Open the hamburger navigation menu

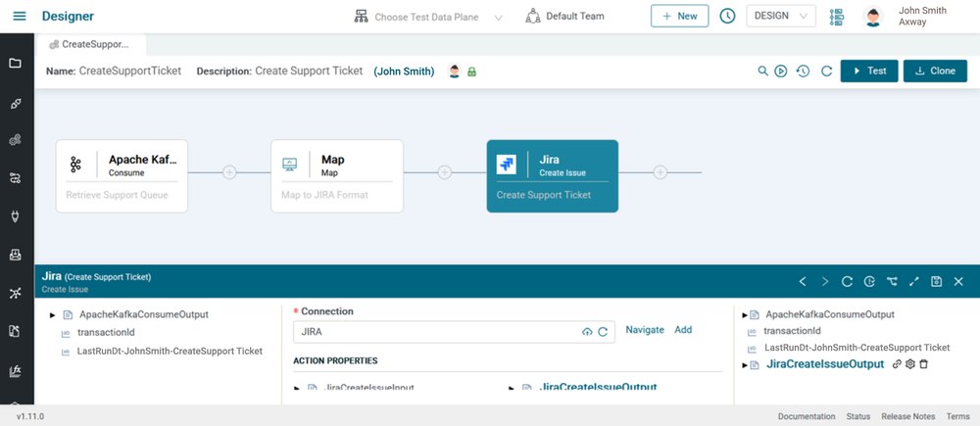coord(20,16)
